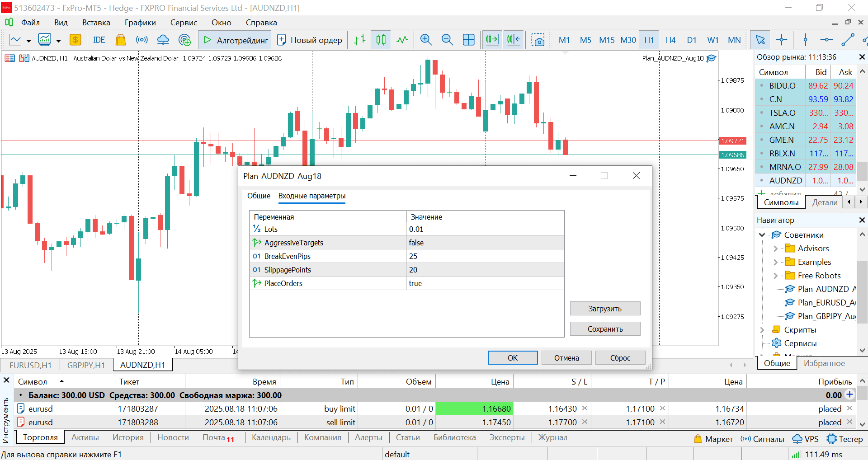Click the Сохранить button
This screenshot has width=868, height=460.
(605, 329)
